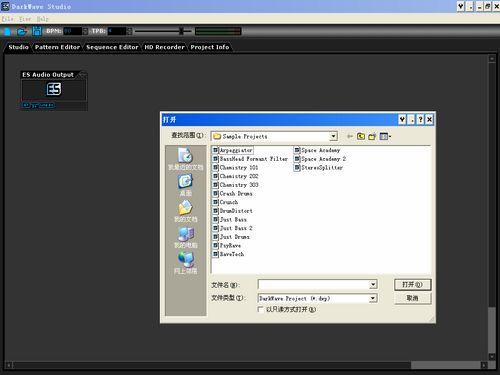Screen dimensions: 500x375
Task: Select the Just Bass project file
Action: (x=230, y=220)
